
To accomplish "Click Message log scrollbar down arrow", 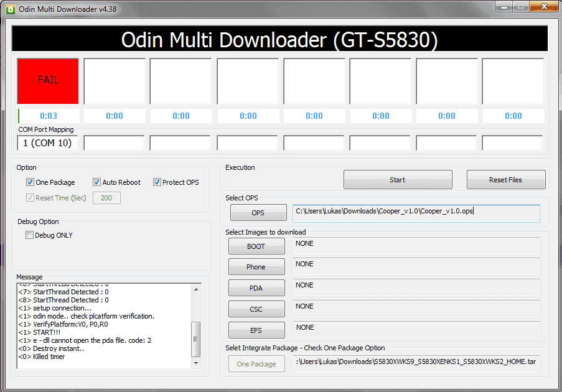I will (196, 363).
